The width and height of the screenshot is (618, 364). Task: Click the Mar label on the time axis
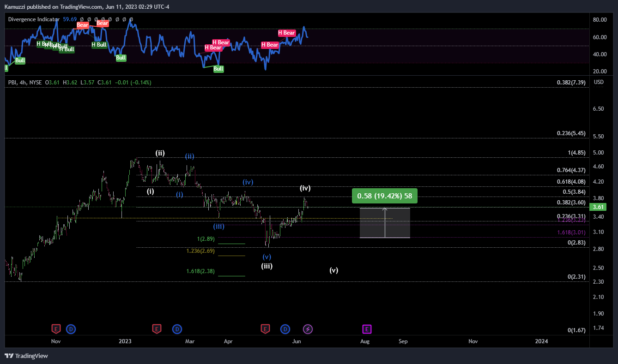[190, 341]
